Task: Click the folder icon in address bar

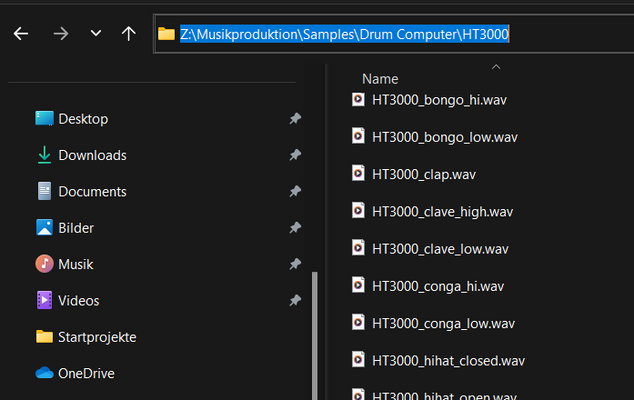Action: click(x=166, y=34)
